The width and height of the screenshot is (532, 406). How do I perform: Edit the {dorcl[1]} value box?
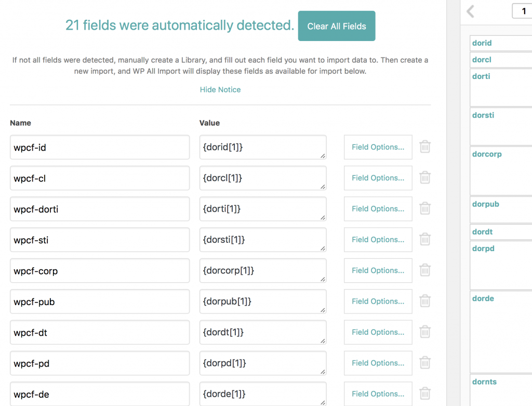(x=263, y=178)
